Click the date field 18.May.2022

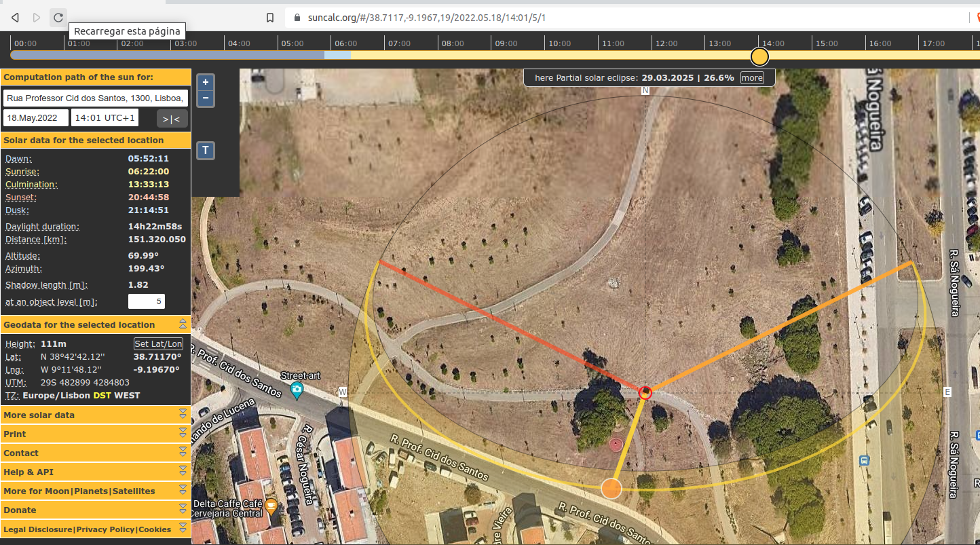pos(36,117)
